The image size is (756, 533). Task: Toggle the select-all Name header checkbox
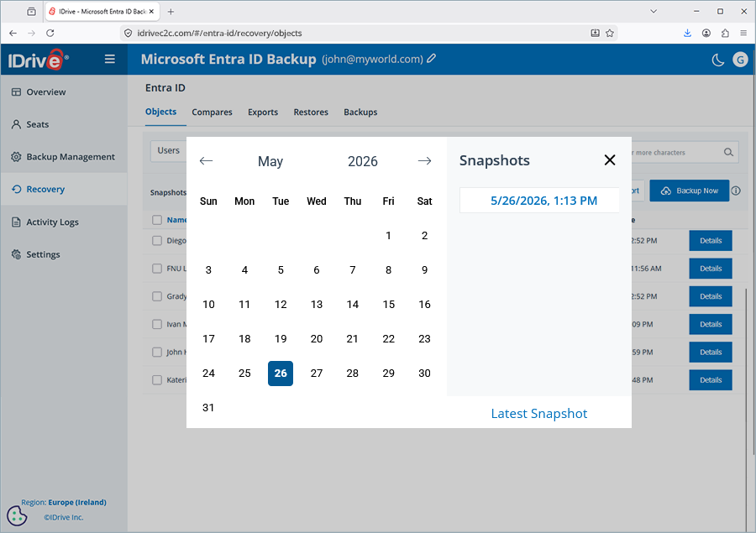[157, 220]
